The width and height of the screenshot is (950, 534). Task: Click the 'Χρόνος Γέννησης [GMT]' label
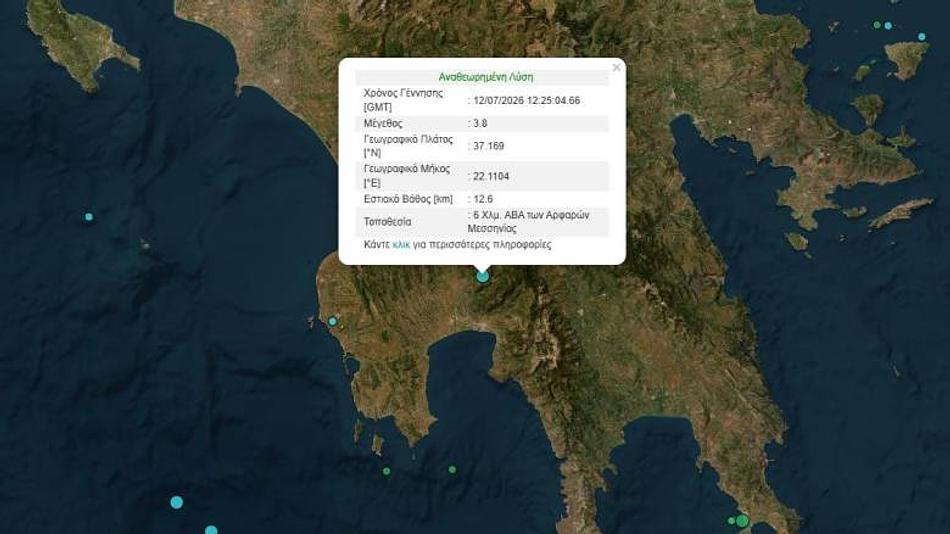(x=403, y=100)
